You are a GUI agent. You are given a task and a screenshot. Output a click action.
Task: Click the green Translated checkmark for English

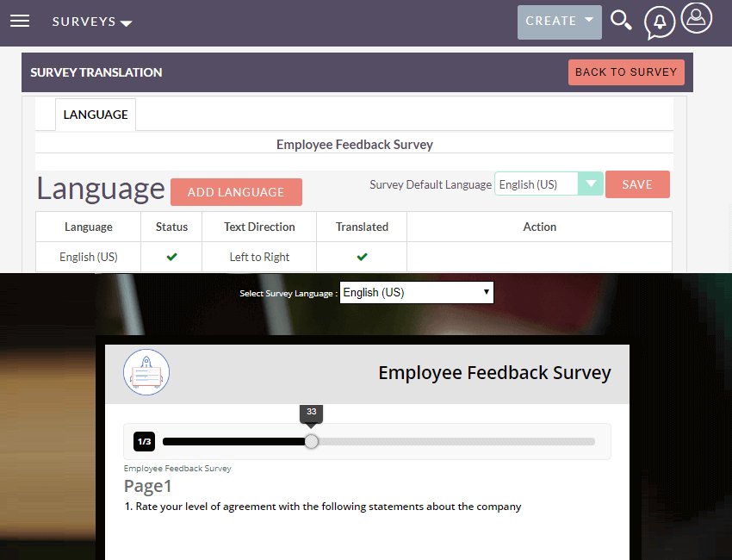click(362, 257)
